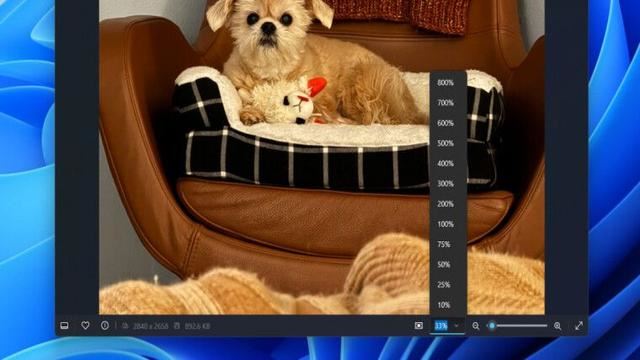
Task: Toggle the filmstrip view icon
Action: (64, 325)
